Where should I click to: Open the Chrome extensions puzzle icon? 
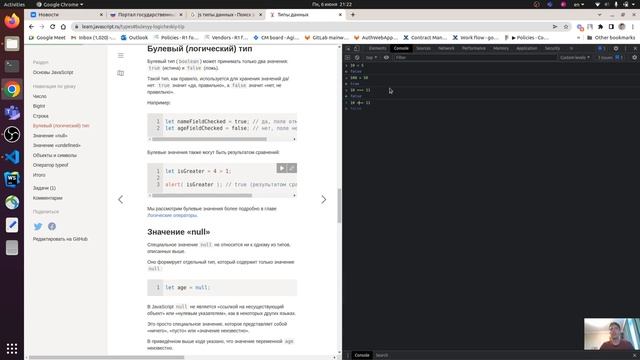(600, 27)
